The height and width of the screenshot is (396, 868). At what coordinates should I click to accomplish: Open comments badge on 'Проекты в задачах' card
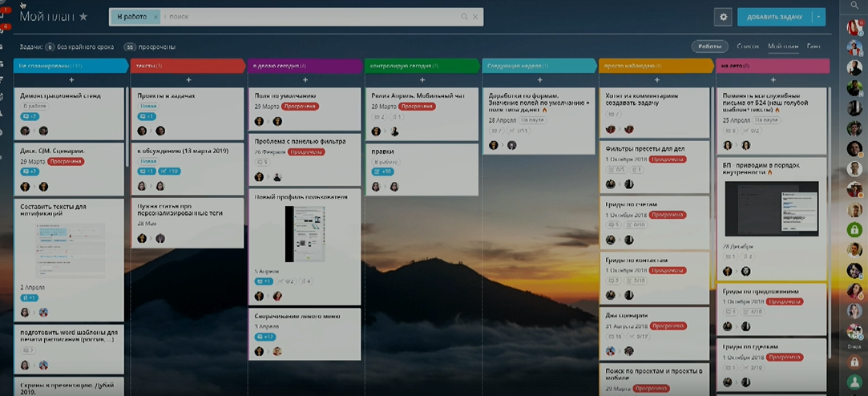point(147,116)
